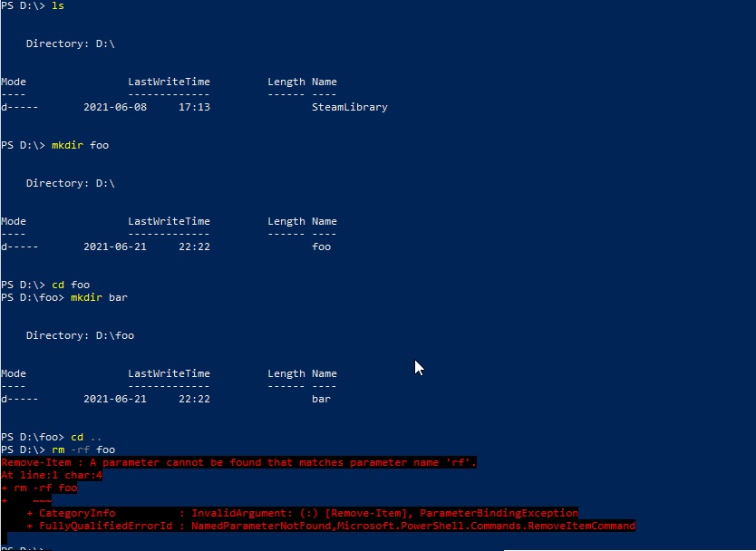Click 'ParameterBindingException' text
756x551 pixels.
pos(499,514)
